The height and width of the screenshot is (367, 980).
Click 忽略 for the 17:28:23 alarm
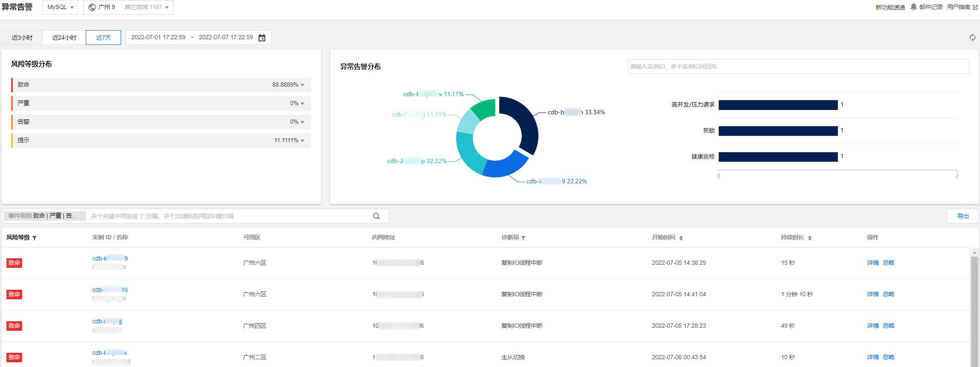(888, 326)
